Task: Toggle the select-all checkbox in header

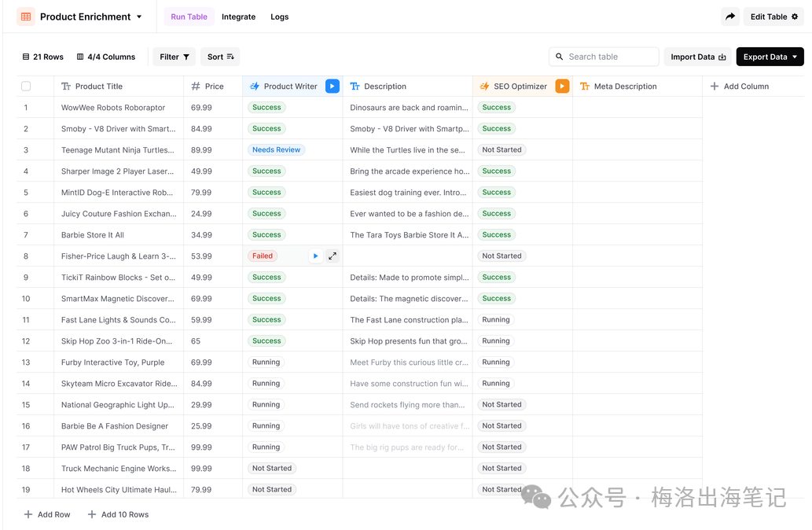Action: [x=26, y=86]
